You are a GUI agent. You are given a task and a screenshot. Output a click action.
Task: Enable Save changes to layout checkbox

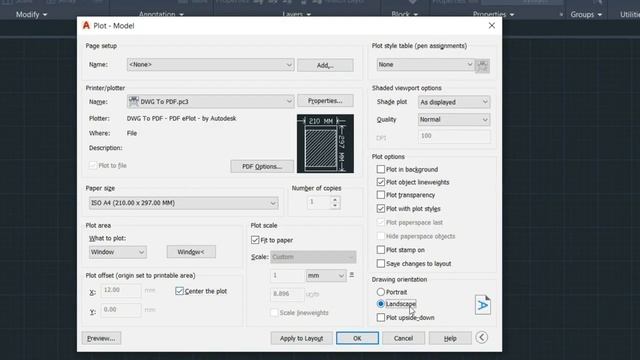[x=381, y=264]
